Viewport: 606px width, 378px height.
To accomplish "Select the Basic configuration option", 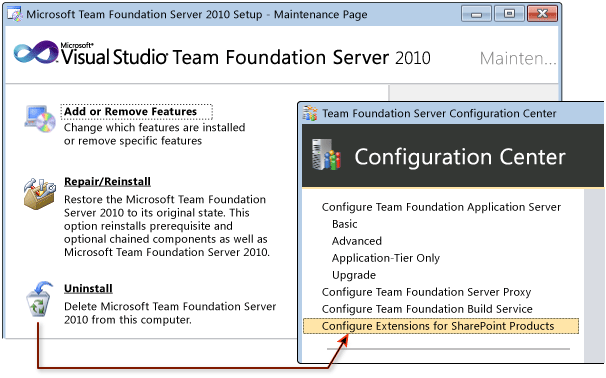I will click(x=344, y=224).
